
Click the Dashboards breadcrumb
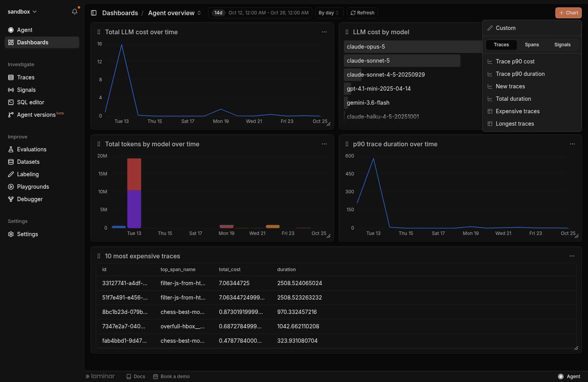(120, 13)
